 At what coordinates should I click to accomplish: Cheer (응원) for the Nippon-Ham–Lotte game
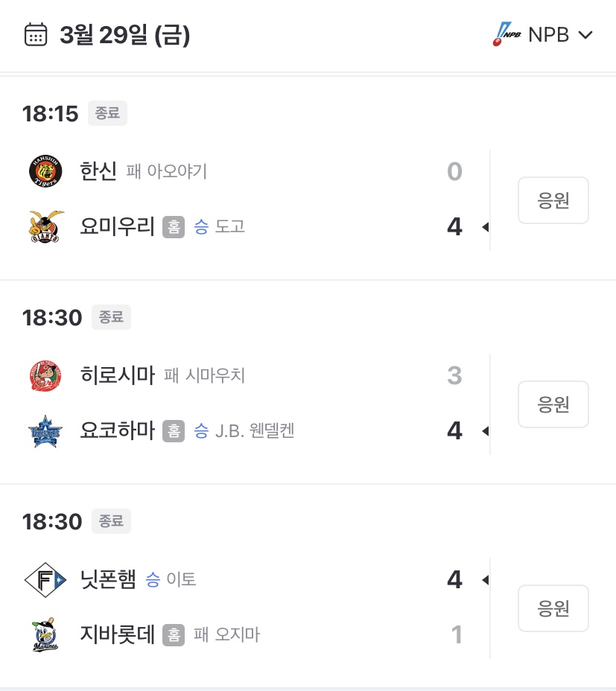tap(553, 608)
